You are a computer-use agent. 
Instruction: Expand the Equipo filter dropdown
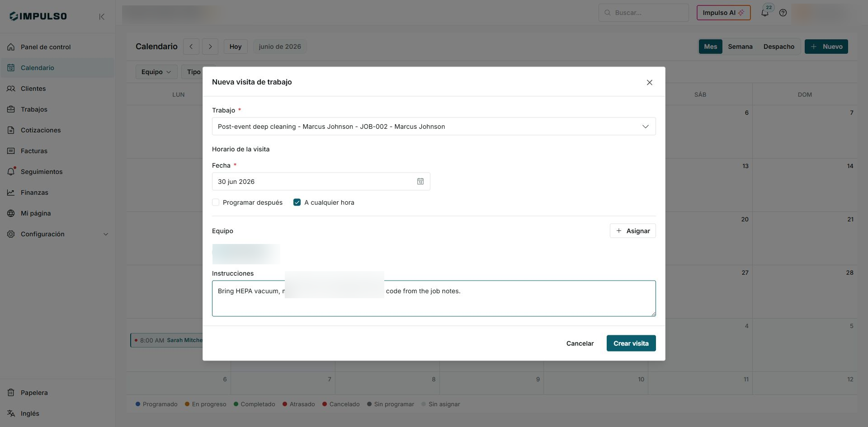click(156, 72)
